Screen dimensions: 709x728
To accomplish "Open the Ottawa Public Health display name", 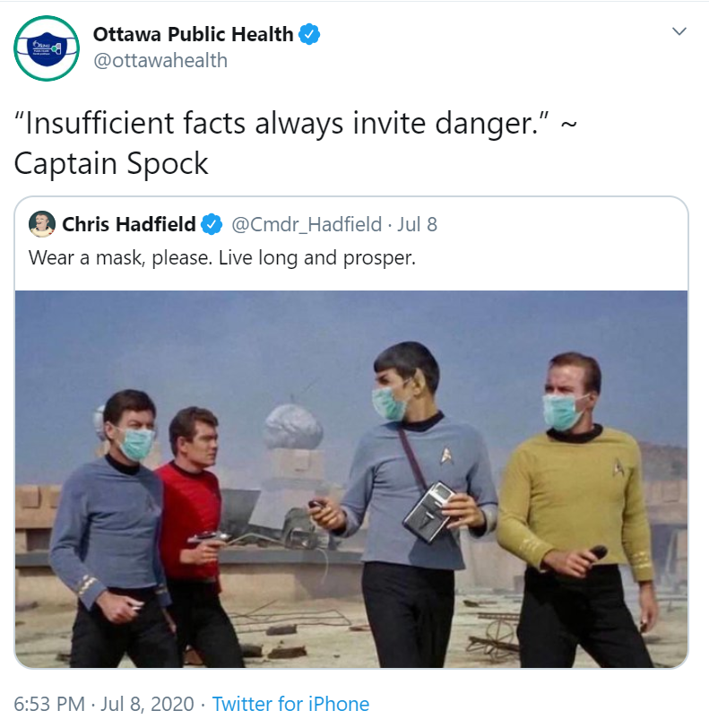I will click(x=193, y=34).
